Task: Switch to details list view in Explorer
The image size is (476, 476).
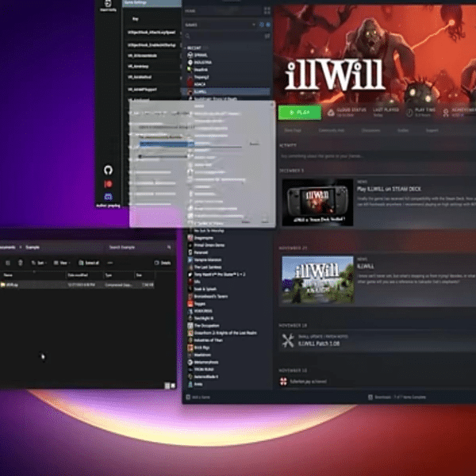Action: tap(167, 386)
